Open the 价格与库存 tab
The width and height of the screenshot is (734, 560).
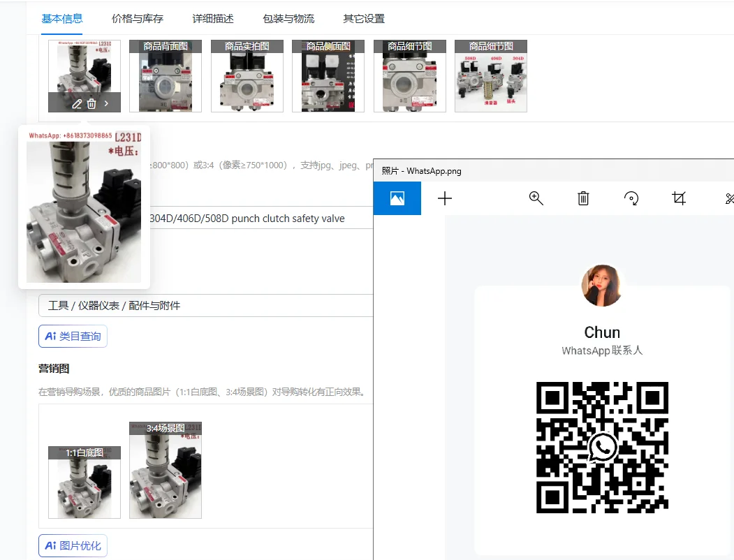[x=137, y=19]
